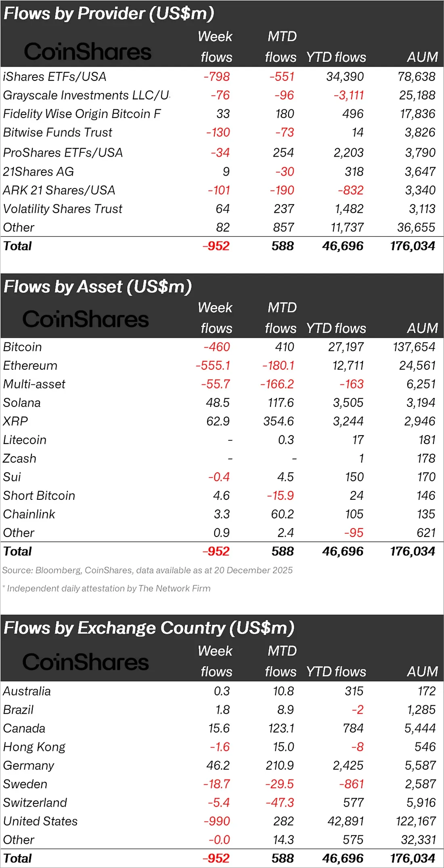Click the CoinShares logo in the Exchange Country table
Image resolution: width=444 pixels, height=868 pixels.
[x=86, y=662]
